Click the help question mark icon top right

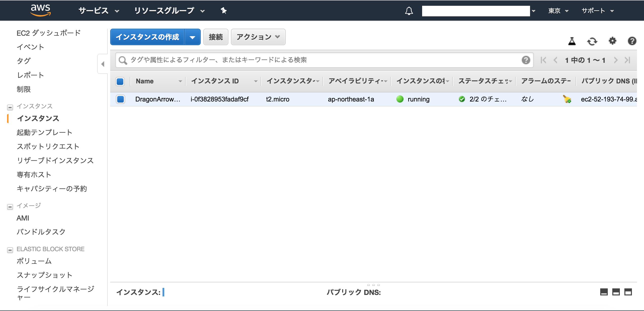tap(632, 41)
